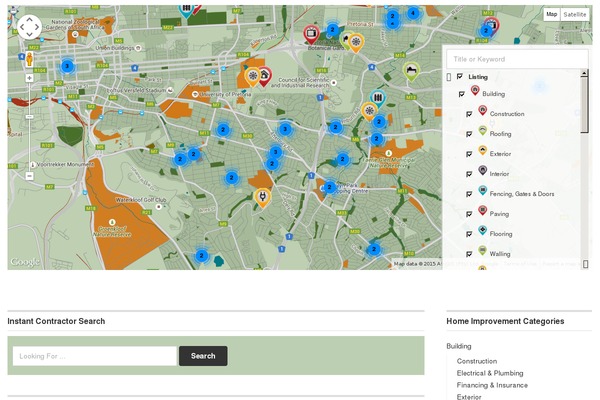This screenshot has height=400, width=600.
Task: Click the Loftus Versfeld Stadium label
Action: pyautogui.click(x=138, y=90)
